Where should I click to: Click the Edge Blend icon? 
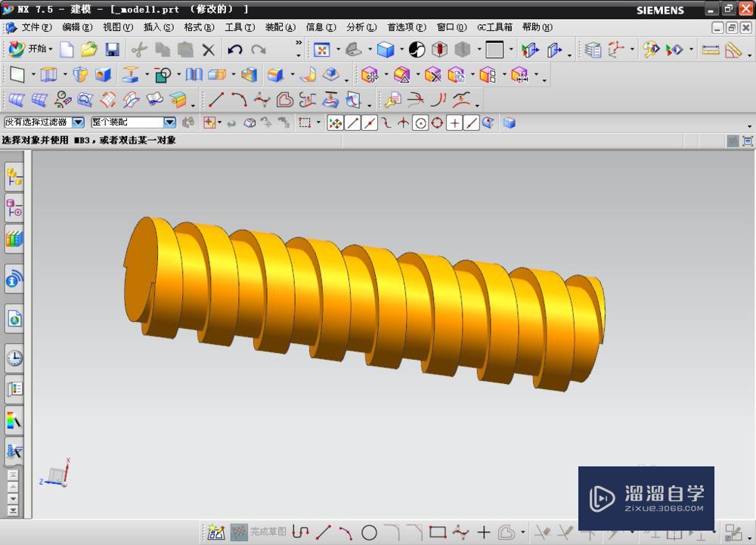275,75
